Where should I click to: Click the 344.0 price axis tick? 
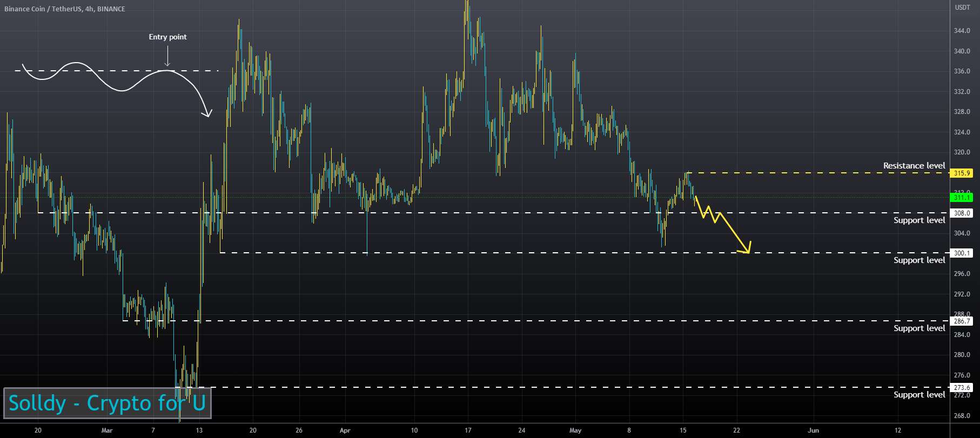962,31
